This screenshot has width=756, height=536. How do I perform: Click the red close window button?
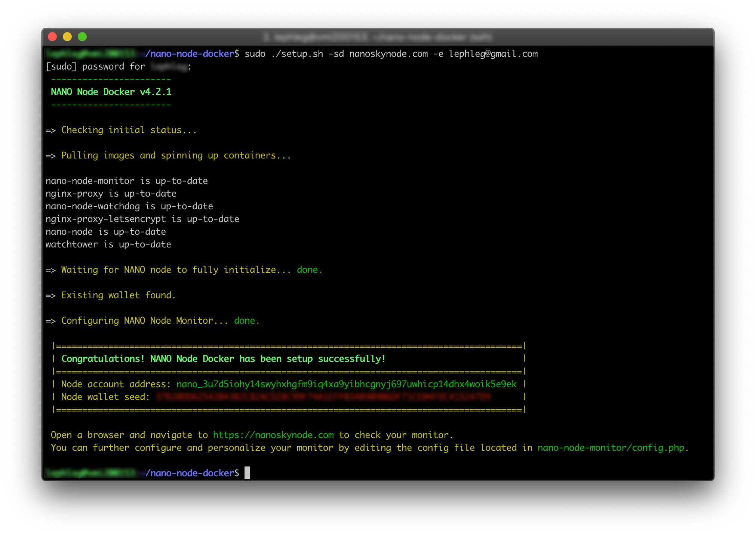pos(52,37)
